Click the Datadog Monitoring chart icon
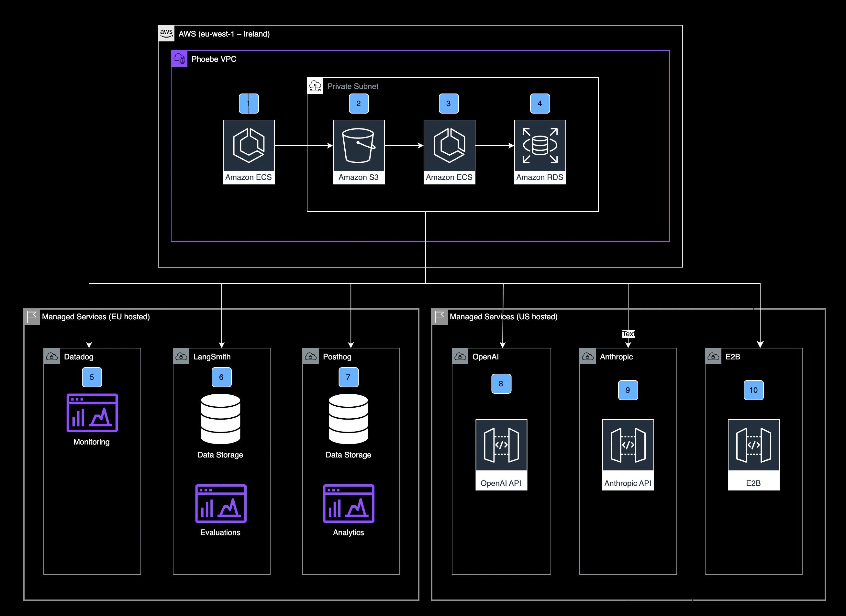The height and width of the screenshot is (616, 846). (92, 412)
